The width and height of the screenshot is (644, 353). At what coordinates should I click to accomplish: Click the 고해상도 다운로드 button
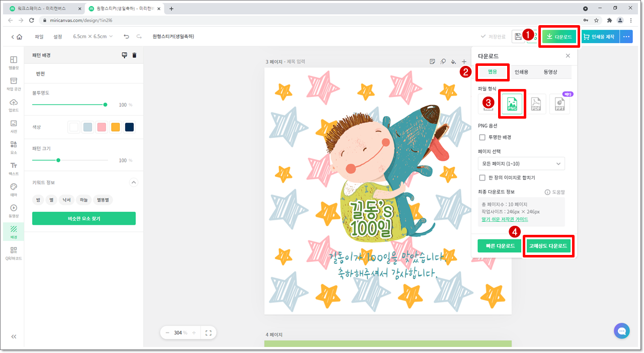(x=548, y=246)
